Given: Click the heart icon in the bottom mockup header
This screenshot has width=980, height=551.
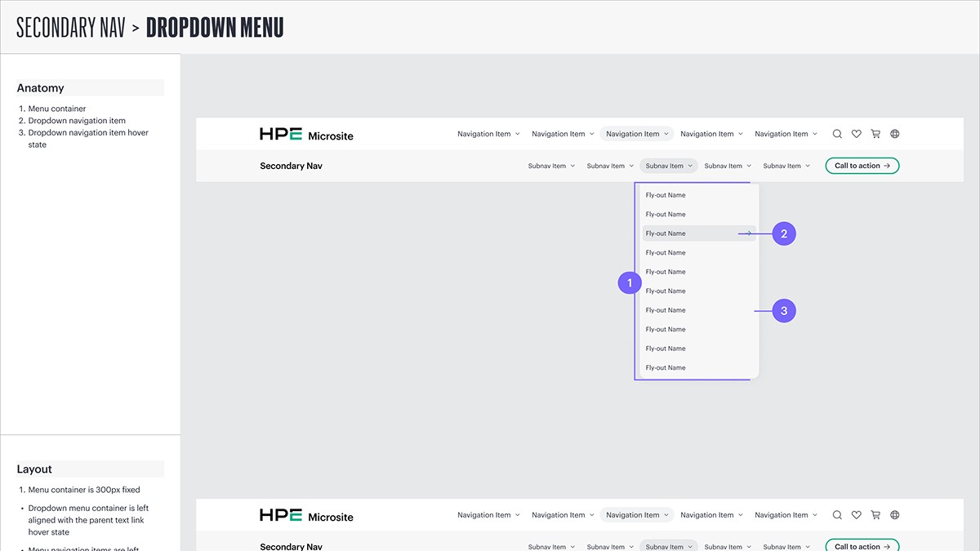Looking at the screenshot, I should (856, 514).
